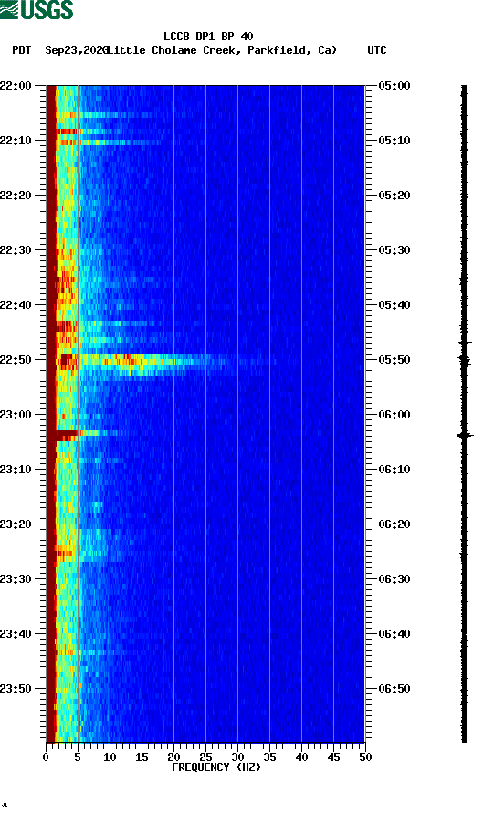The height and width of the screenshot is (815, 504).
Task: Click the low-frequency red burst after 23:00
Action: (x=70, y=435)
